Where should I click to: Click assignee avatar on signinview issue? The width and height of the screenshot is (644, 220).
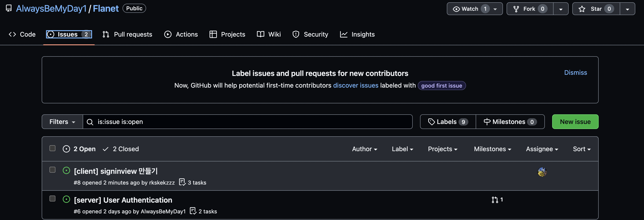pos(542,172)
